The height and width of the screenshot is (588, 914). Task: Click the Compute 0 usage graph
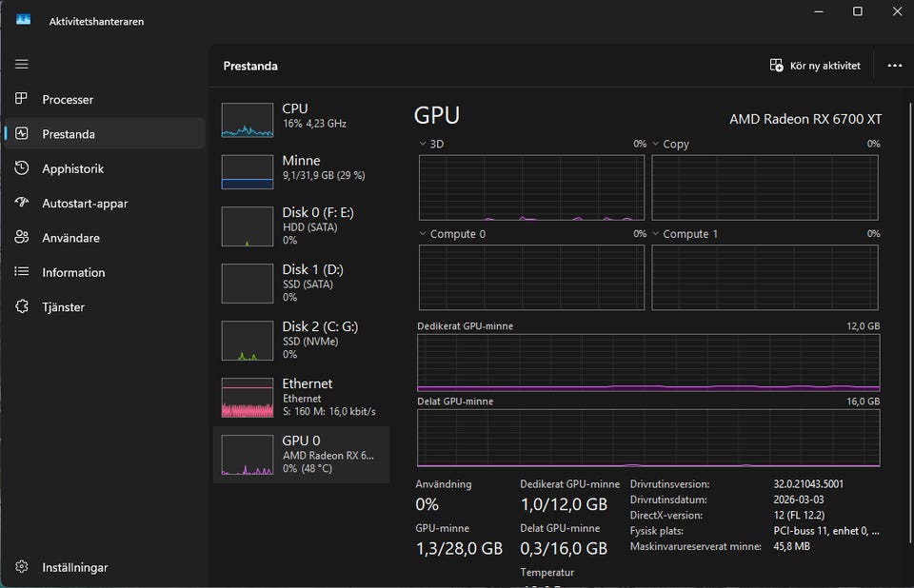click(531, 278)
